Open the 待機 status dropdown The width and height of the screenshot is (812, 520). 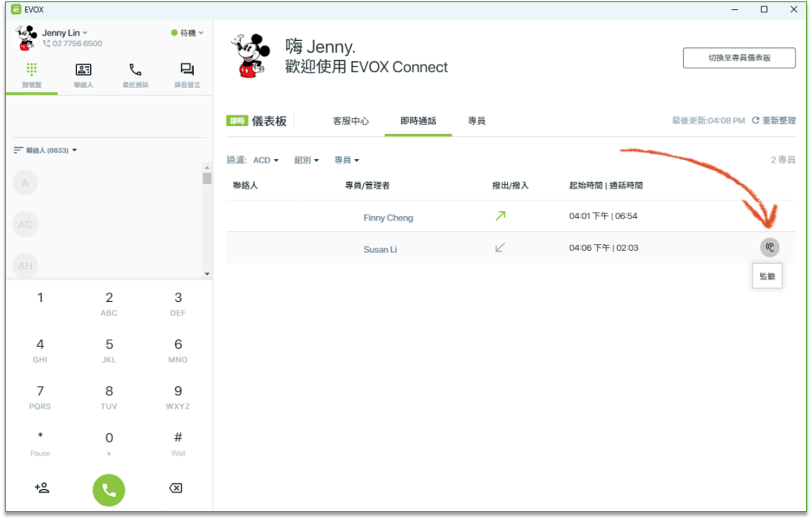click(x=187, y=33)
